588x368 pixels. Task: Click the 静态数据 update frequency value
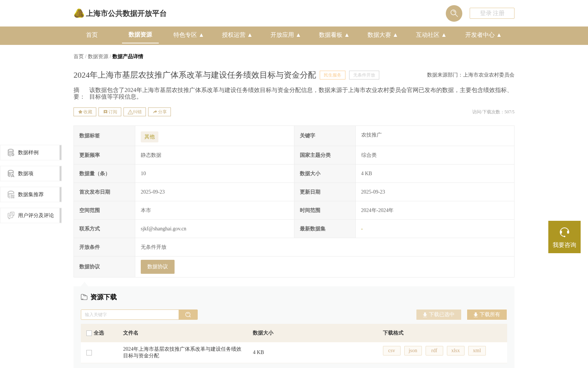point(151,155)
